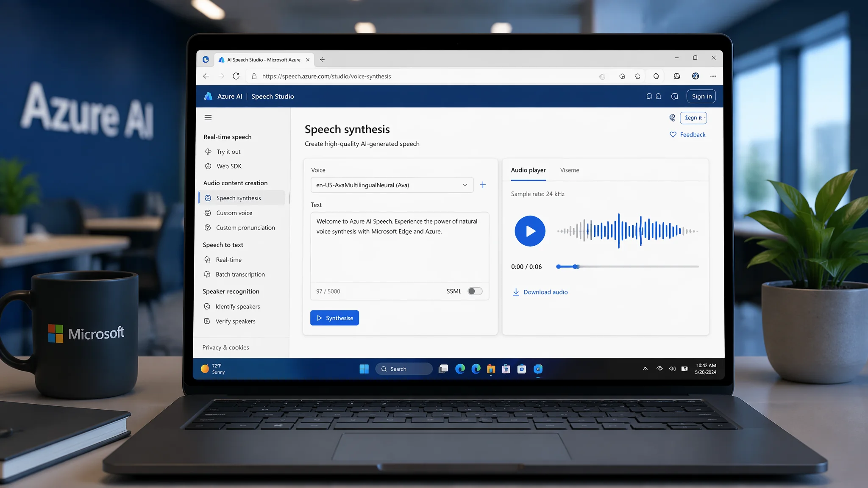Play the synthesized audio

pyautogui.click(x=530, y=231)
